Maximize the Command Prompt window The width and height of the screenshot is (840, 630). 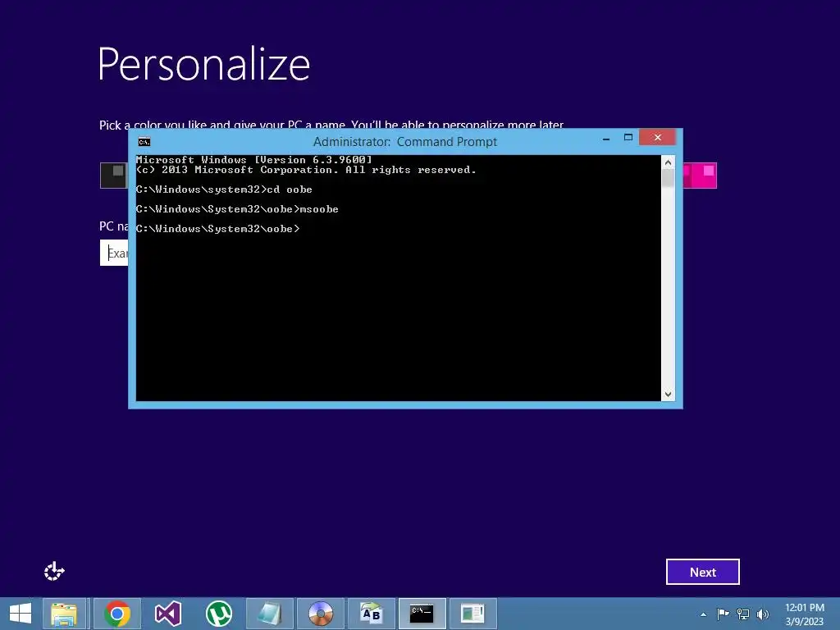coord(628,138)
